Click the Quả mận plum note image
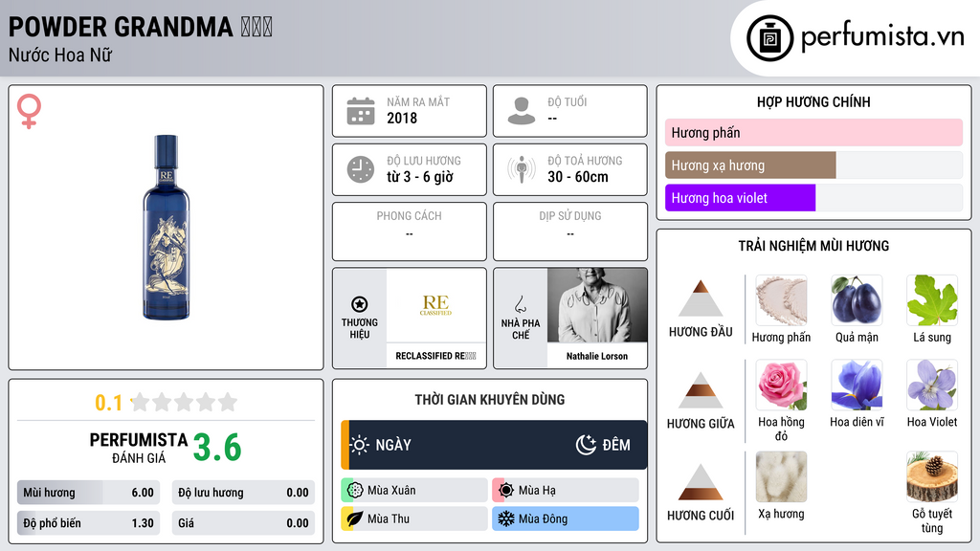980x551 pixels. [857, 300]
